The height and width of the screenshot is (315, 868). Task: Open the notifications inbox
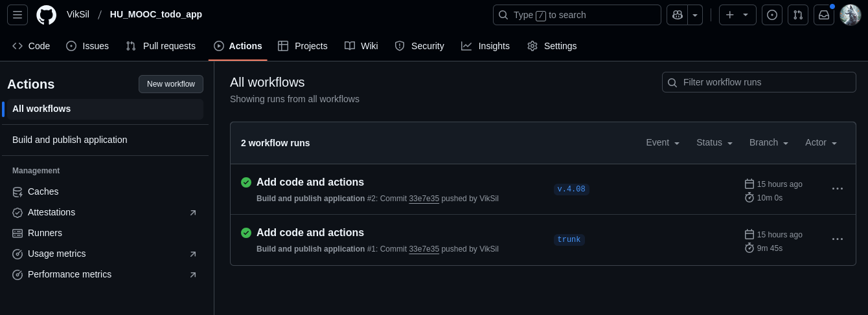824,15
